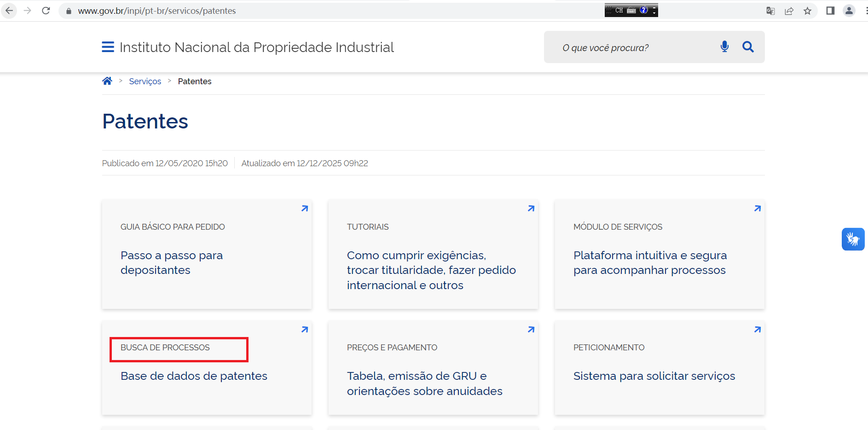Image resolution: width=868 pixels, height=430 pixels.
Task: Share this page using share icon
Action: point(789,11)
